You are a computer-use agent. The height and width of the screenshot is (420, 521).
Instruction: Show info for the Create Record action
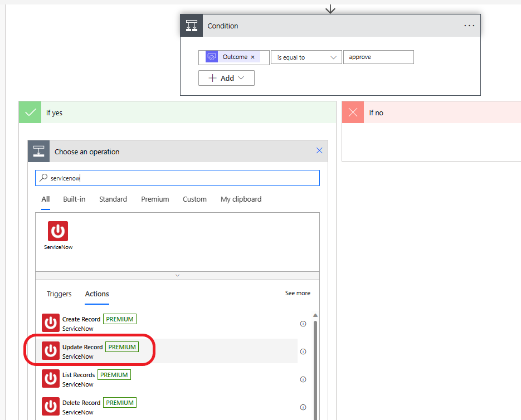pos(303,324)
